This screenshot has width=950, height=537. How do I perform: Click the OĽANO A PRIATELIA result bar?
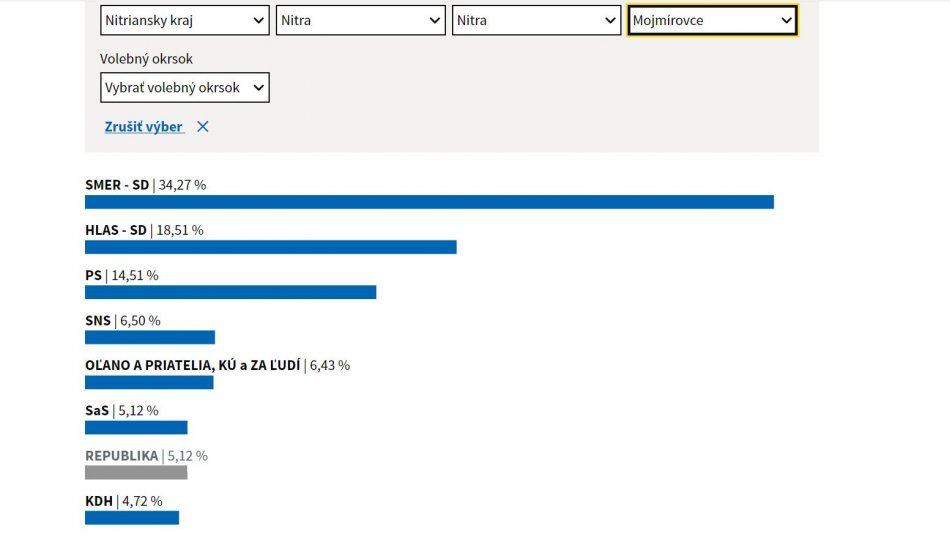coord(149,382)
